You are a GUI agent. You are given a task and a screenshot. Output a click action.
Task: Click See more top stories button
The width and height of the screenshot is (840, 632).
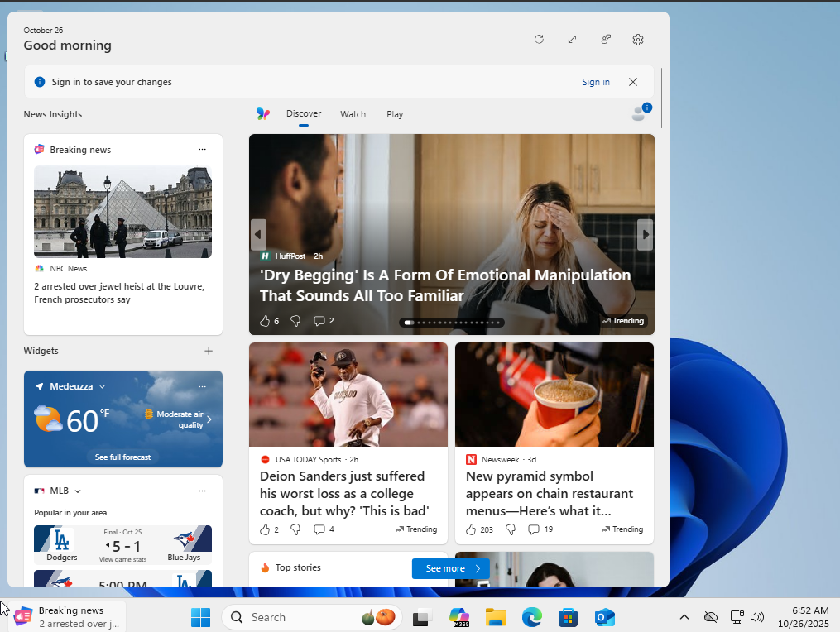451,568
